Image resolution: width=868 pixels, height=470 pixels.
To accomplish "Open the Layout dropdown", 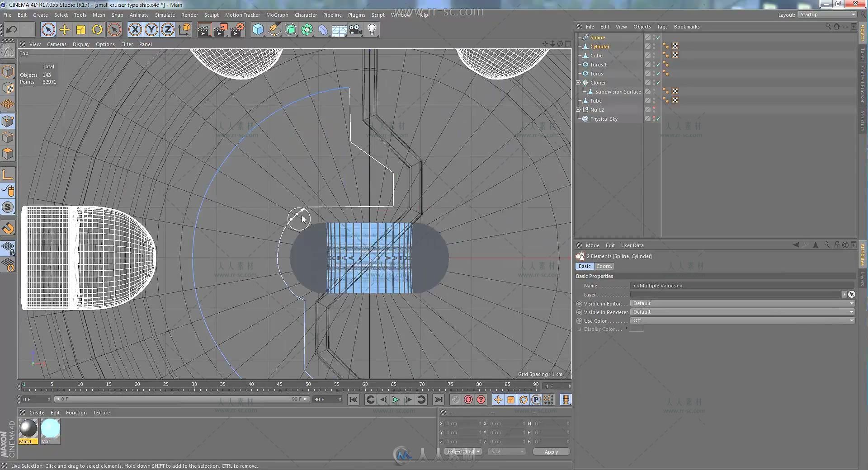I will point(827,14).
